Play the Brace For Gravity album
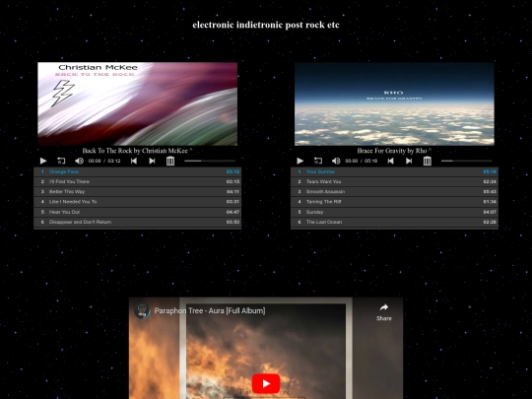Screen dimensions: 532x399 tap(299, 161)
